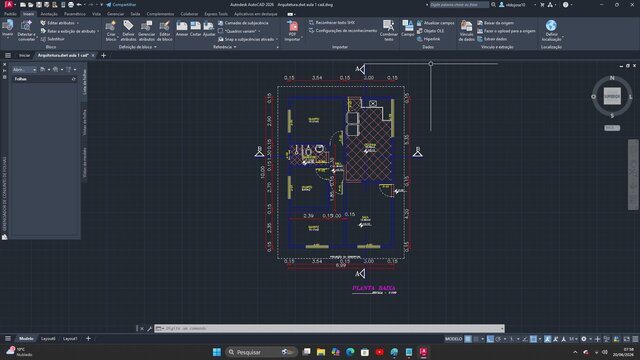Open the Iniciar start tab
This screenshot has height=360, width=640.
[x=24, y=55]
